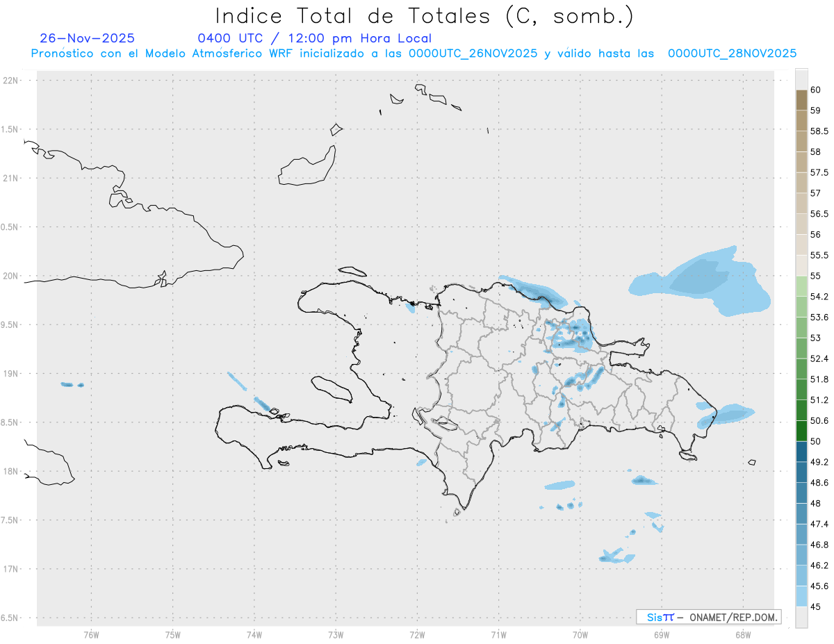Click the legend value '47.4'
834x644 pixels.
point(819,524)
